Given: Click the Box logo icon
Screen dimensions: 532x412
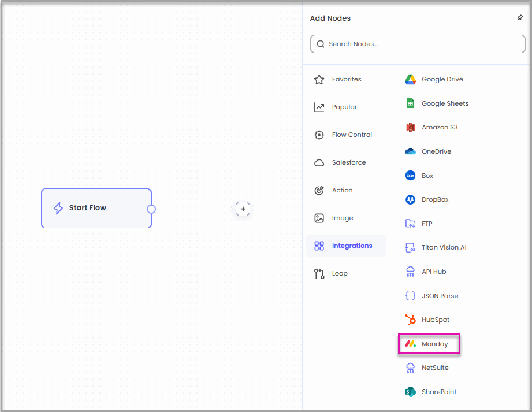Looking at the screenshot, I should point(410,176).
